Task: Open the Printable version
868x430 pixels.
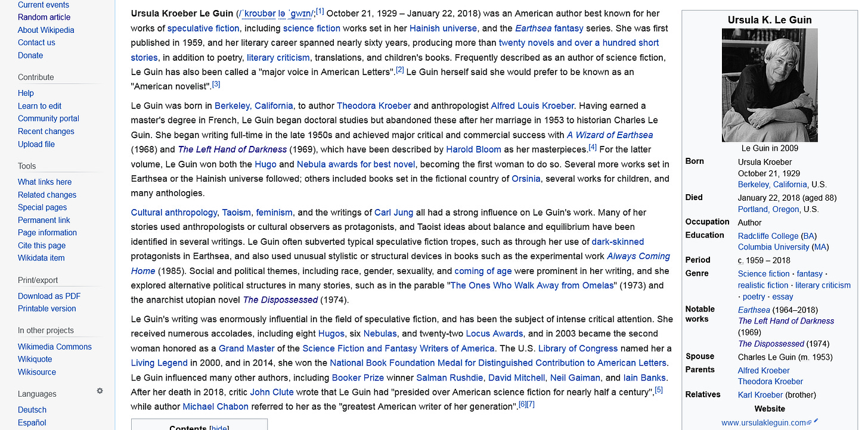Action: click(x=47, y=309)
